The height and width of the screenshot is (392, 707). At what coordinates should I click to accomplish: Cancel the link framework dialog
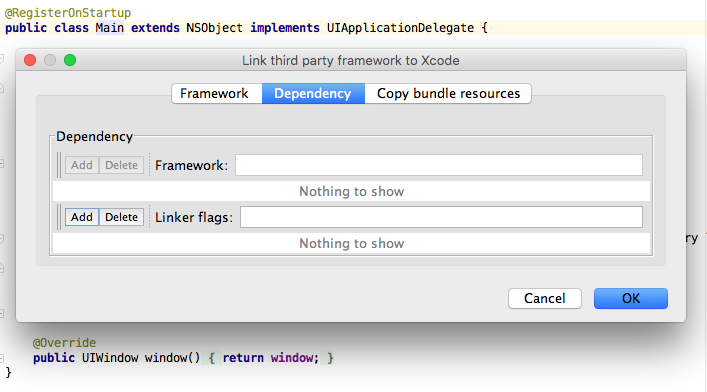(545, 298)
